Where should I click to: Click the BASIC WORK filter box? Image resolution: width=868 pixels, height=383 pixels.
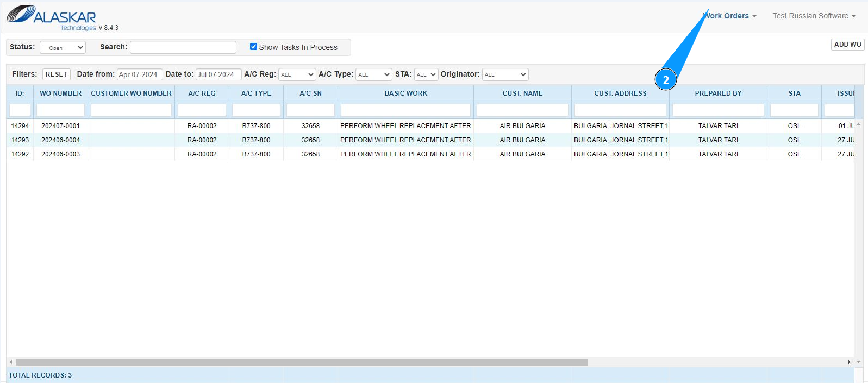coord(406,110)
